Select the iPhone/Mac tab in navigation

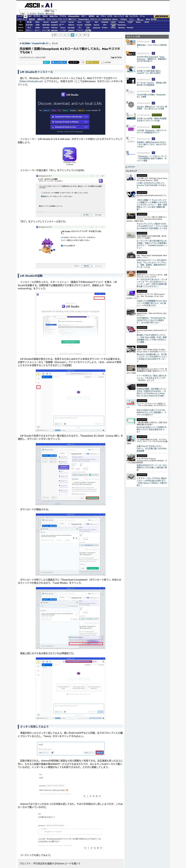[74, 16]
